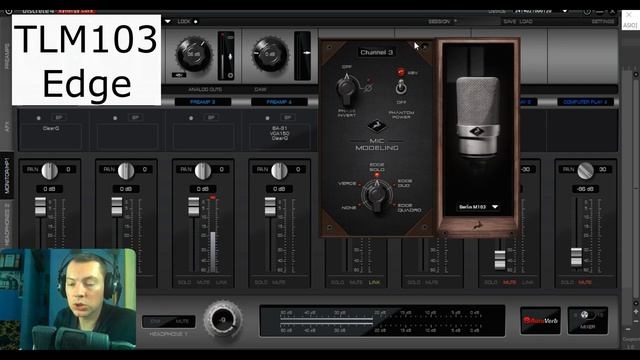This screenshot has height=360, width=640.
Task: Click the microphone input type icon
Action: pos(231,57)
